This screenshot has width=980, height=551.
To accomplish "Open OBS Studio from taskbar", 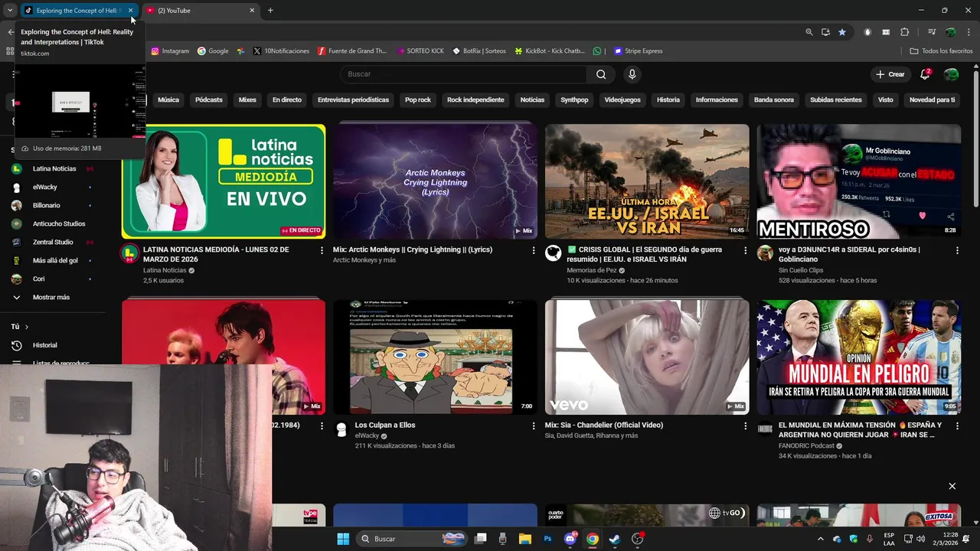I will click(x=637, y=539).
